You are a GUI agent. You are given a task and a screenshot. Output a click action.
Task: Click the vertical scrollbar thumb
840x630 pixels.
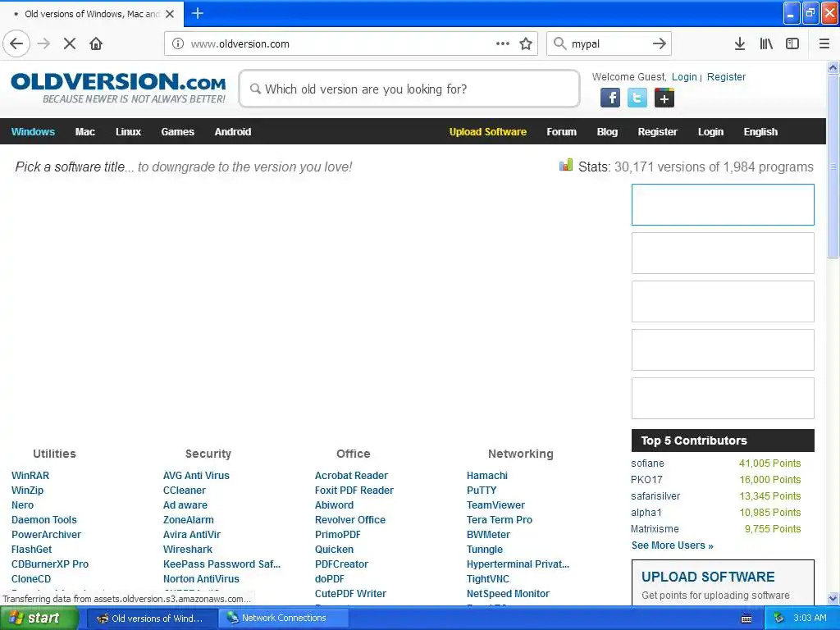[x=833, y=166]
